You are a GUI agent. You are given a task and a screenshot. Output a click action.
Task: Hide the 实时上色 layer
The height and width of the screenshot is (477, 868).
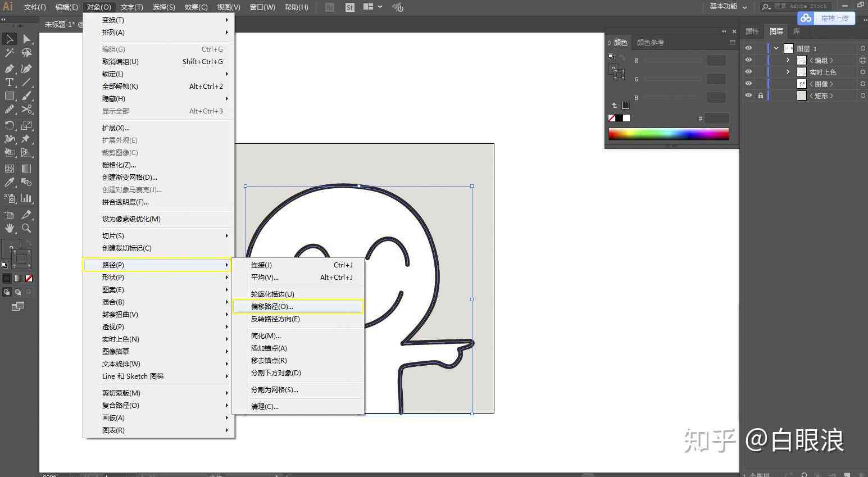point(748,72)
